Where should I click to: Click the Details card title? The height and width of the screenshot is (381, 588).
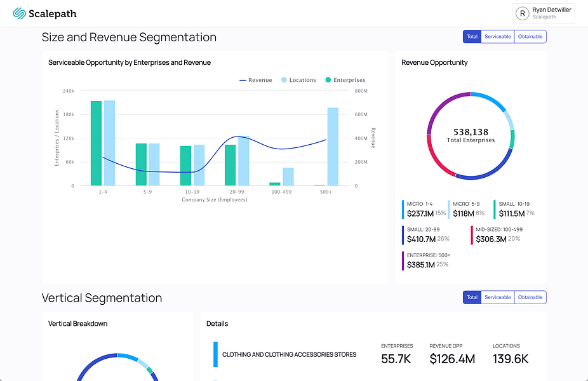point(217,324)
